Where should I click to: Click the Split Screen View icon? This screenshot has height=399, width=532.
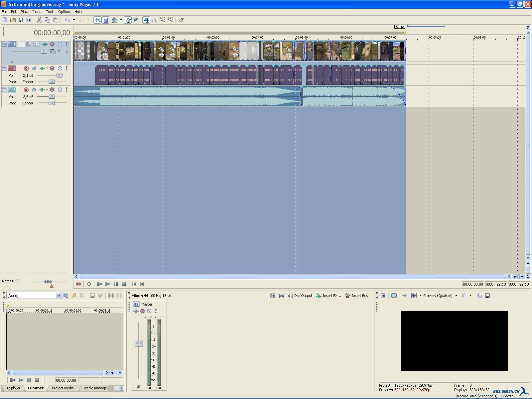(x=414, y=296)
